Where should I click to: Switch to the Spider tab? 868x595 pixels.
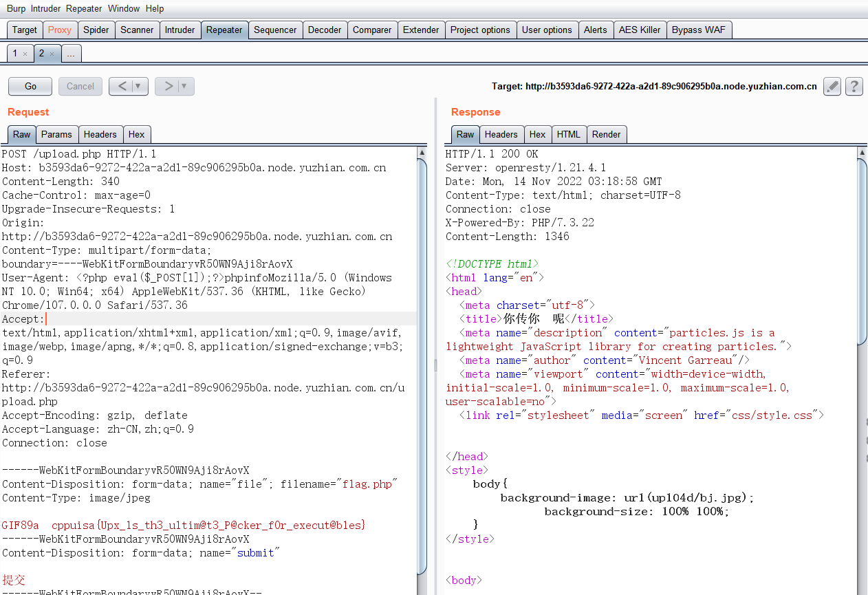click(96, 30)
